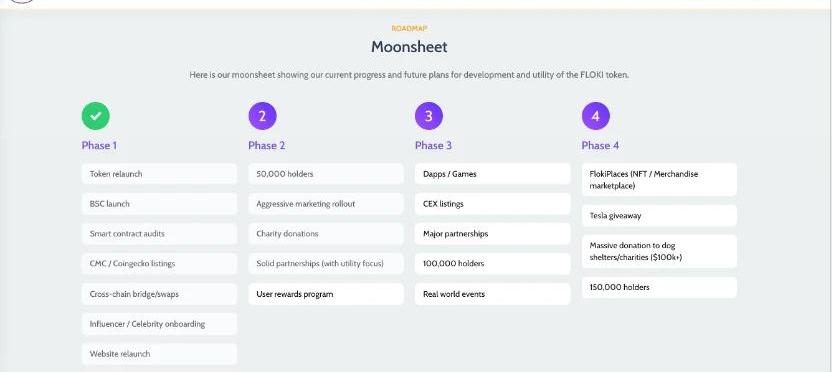Click the Tesla giveaway card
Viewport: 832px width, 372px height.
point(659,215)
